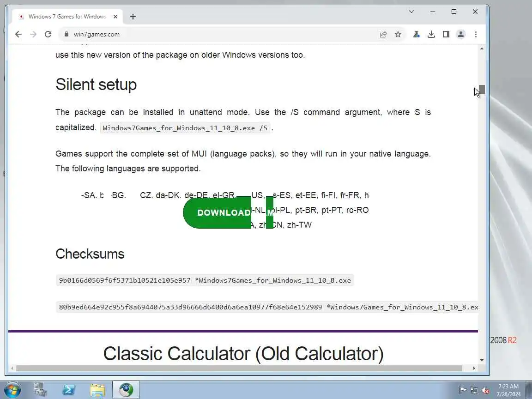Open a new browser tab
The image size is (532, 399).
tap(133, 17)
